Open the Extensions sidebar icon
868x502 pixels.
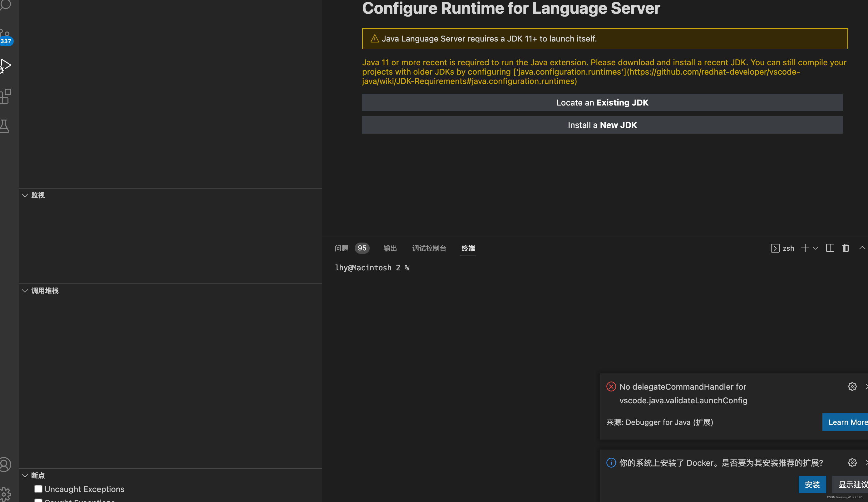click(6, 96)
